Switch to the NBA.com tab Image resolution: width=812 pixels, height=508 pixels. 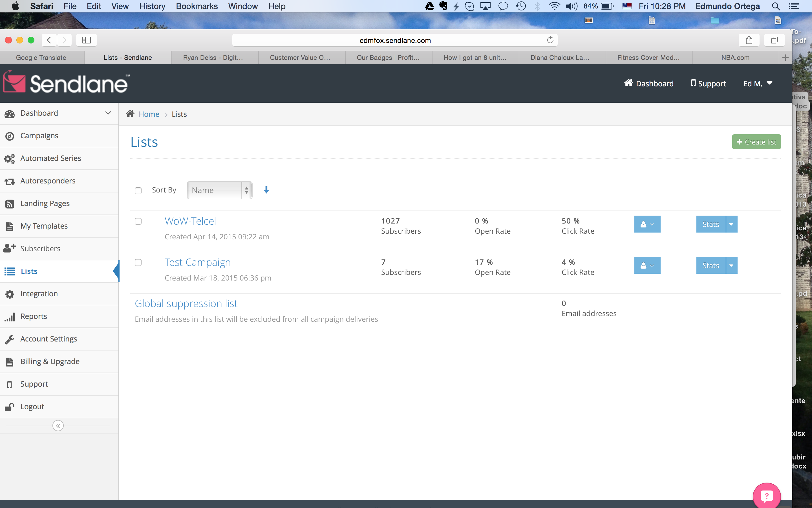coord(735,58)
